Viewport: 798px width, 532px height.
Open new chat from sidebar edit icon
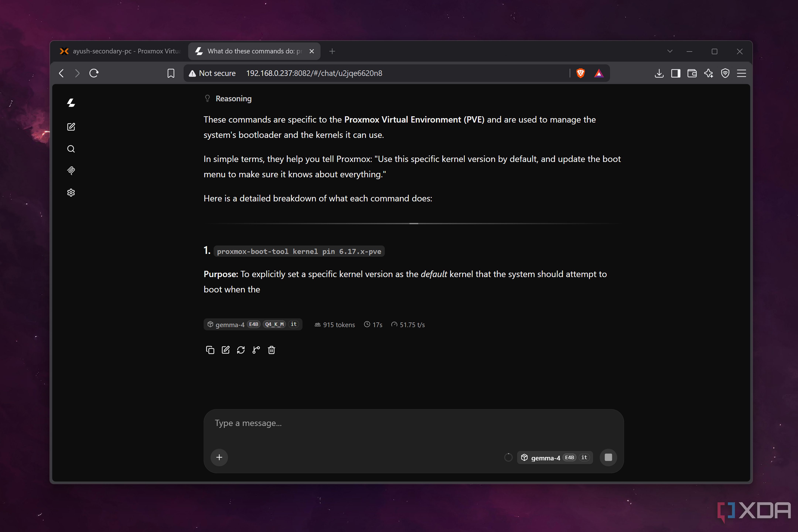[71, 127]
